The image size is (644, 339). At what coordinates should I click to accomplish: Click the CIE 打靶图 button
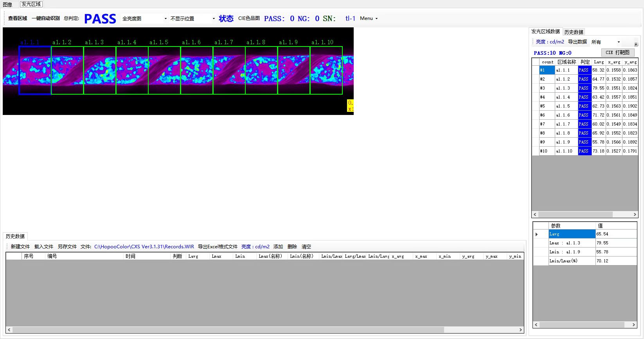click(x=617, y=52)
